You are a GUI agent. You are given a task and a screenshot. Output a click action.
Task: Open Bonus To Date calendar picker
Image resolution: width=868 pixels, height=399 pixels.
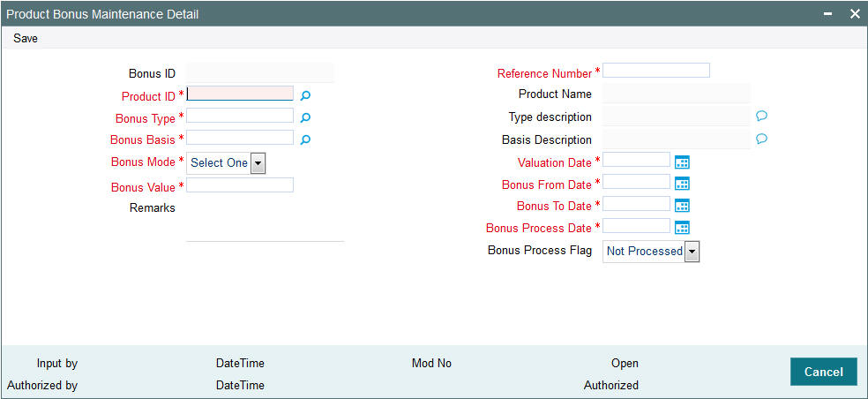682,206
